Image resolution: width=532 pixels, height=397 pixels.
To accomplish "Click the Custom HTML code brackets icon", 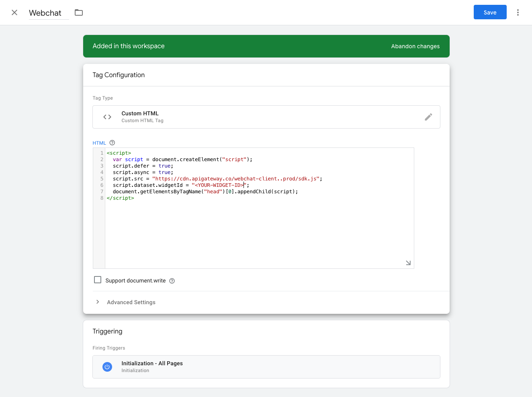I will 107,117.
